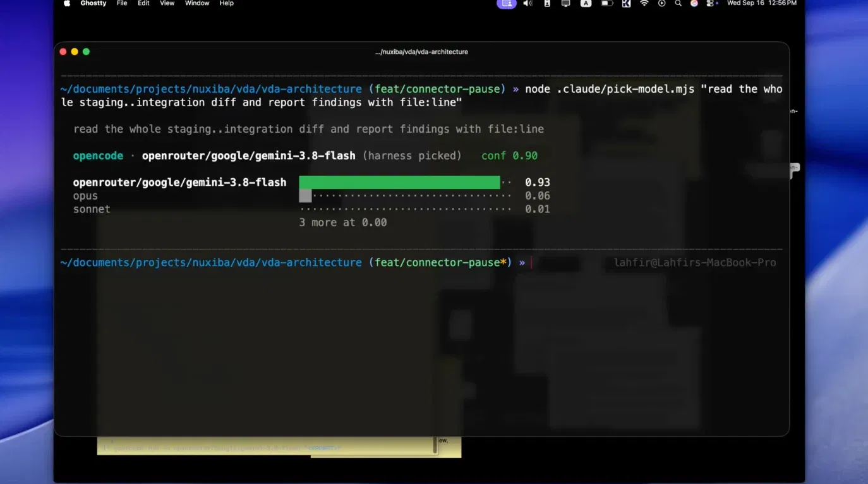Image resolution: width=868 pixels, height=484 pixels.
Task: Click the highlighted purple screen-sharing menu bar icon
Action: (x=506, y=4)
